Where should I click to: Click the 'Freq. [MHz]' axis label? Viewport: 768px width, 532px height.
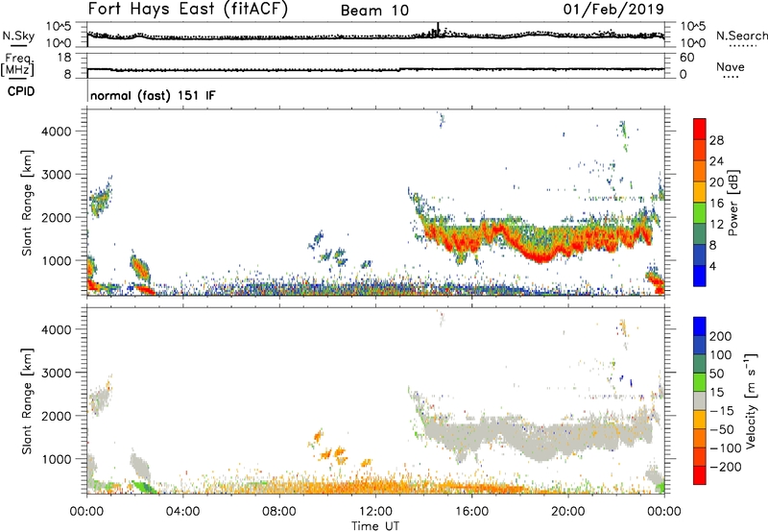pos(18,65)
